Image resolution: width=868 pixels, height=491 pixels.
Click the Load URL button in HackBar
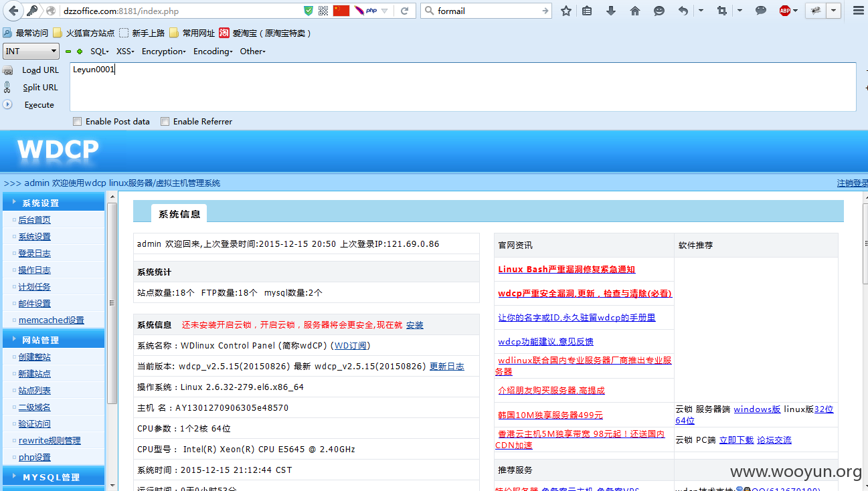[40, 70]
